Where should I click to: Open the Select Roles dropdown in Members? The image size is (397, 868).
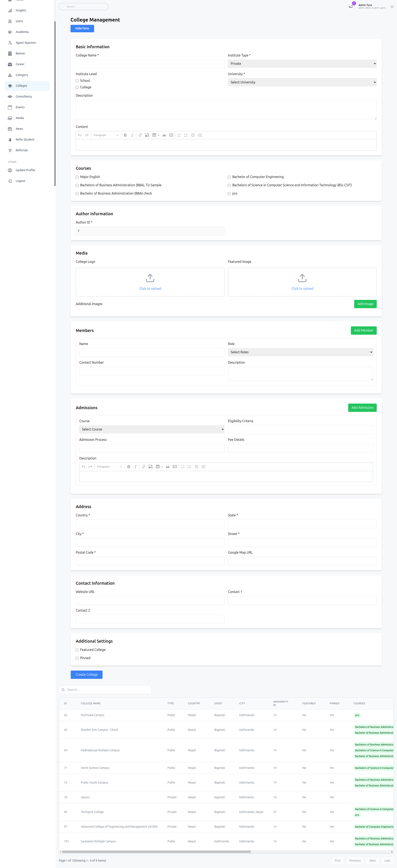click(300, 352)
